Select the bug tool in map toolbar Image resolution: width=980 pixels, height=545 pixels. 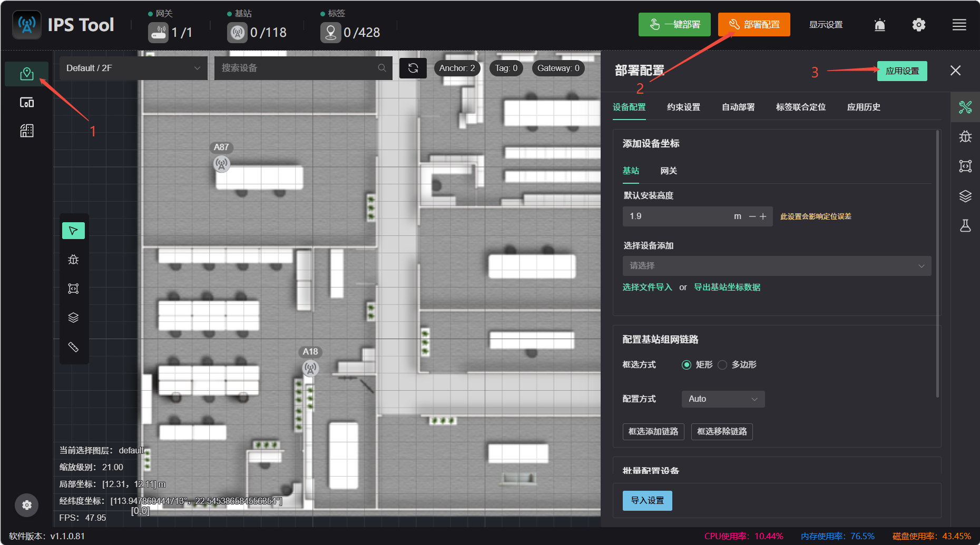coord(73,260)
